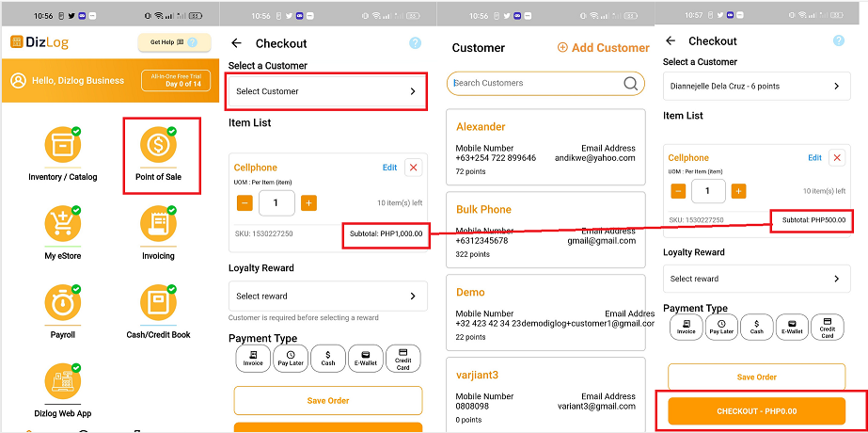Edit Cellphone item in second Checkout
Viewport: 868px width, 433px height.
(x=814, y=158)
